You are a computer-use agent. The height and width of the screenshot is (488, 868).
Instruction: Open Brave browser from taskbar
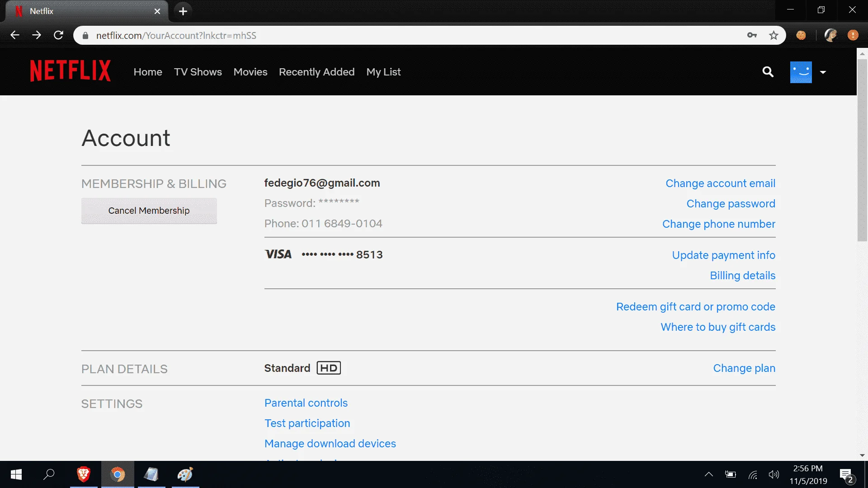[x=84, y=474]
